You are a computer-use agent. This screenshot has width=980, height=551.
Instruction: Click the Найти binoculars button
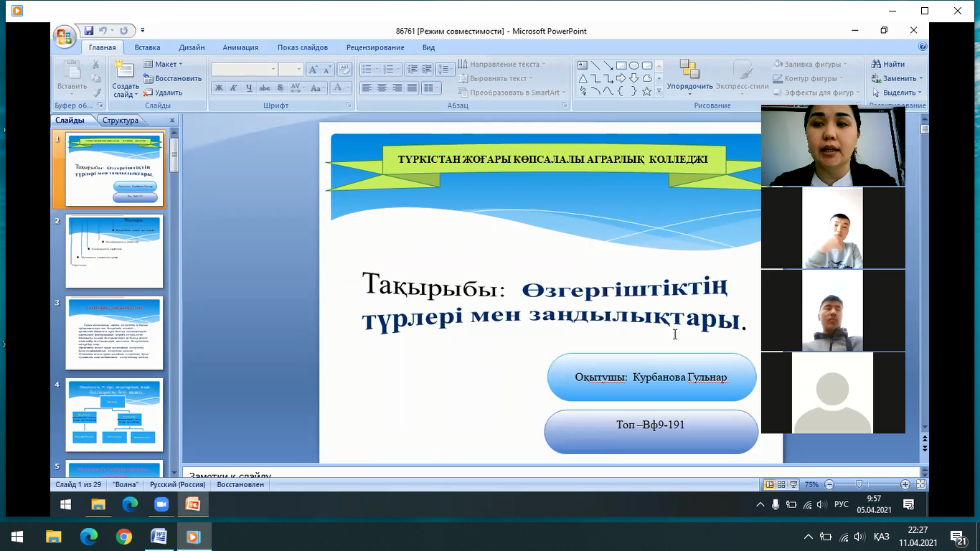(888, 64)
